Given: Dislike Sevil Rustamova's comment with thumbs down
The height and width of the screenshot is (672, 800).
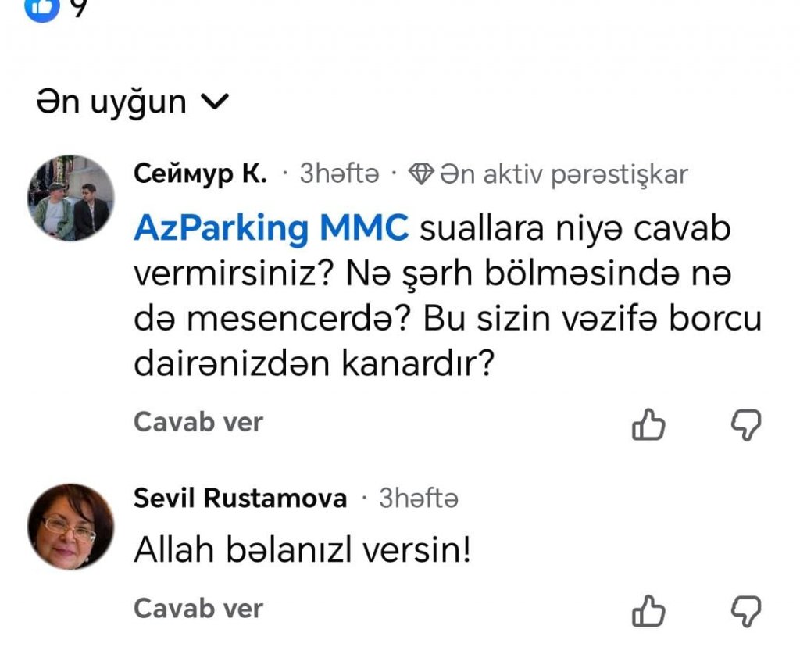Looking at the screenshot, I should (745, 611).
